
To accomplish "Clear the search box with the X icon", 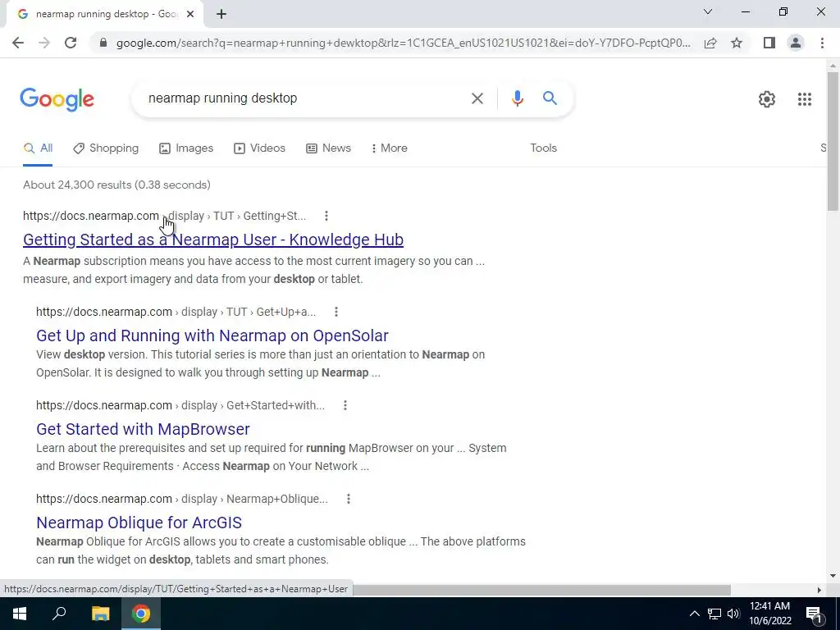I will (x=477, y=98).
